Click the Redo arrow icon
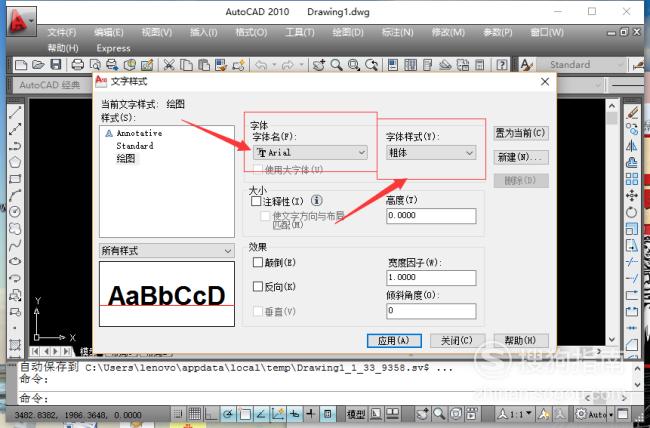 (x=288, y=65)
